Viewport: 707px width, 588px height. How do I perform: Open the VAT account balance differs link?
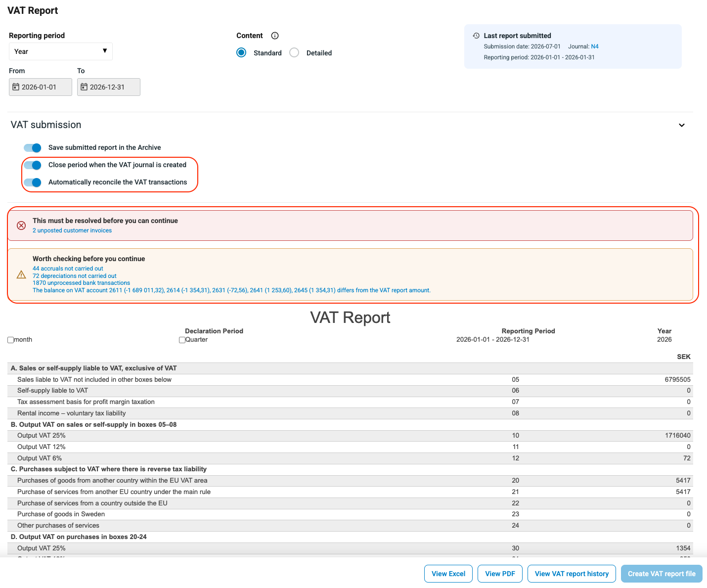pos(231,290)
